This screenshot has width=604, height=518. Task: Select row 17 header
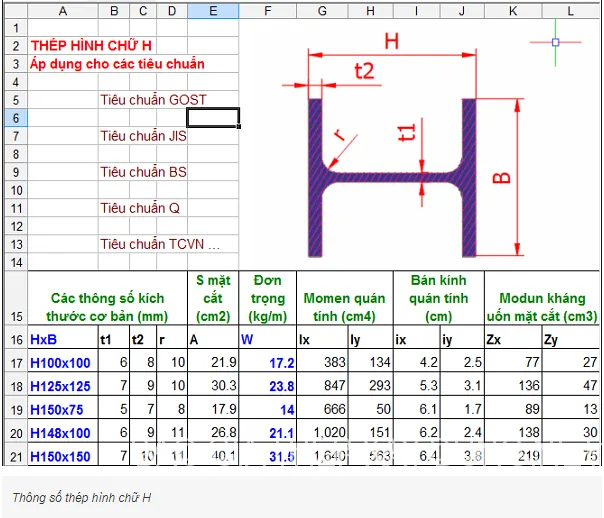pyautogui.click(x=14, y=362)
